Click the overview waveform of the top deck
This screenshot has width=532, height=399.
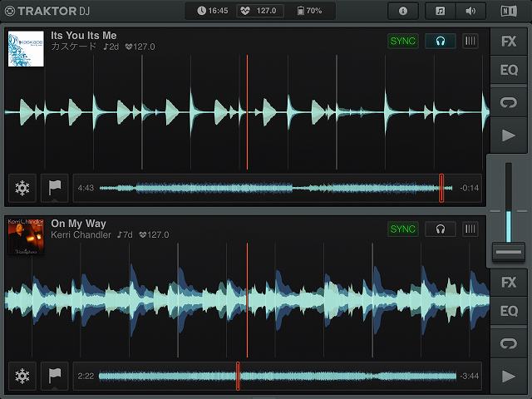pyautogui.click(x=276, y=188)
